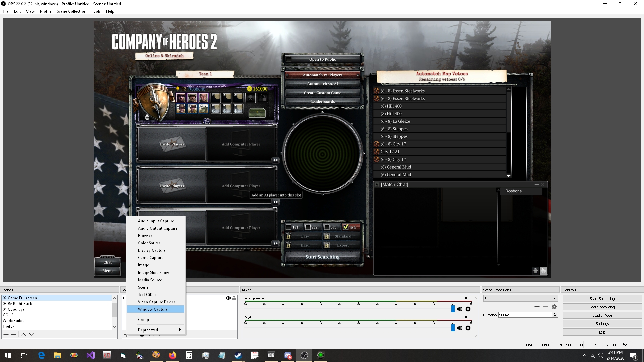Screen dimensions: 644x362
Task: Check the 2v2 match mode checkbox
Action: [308, 227]
